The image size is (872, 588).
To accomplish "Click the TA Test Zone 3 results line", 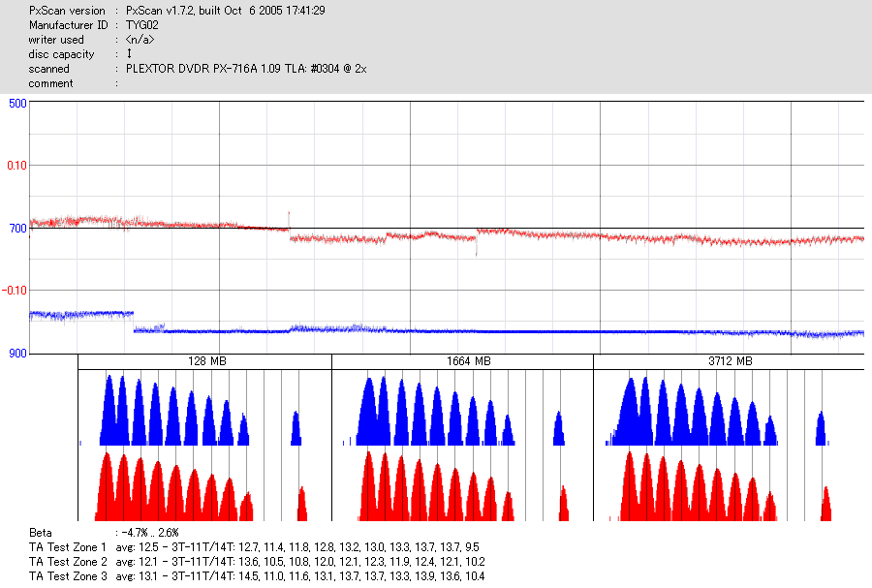I will tap(257, 576).
